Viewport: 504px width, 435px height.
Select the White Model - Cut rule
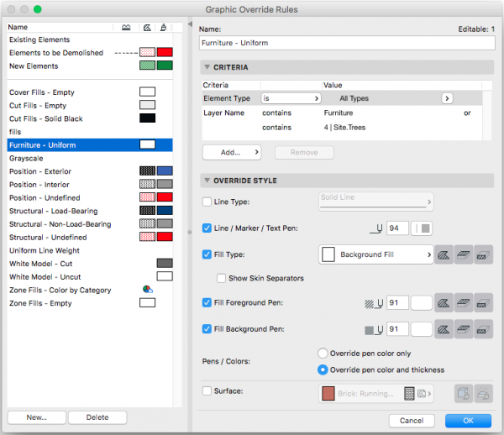tap(41, 264)
